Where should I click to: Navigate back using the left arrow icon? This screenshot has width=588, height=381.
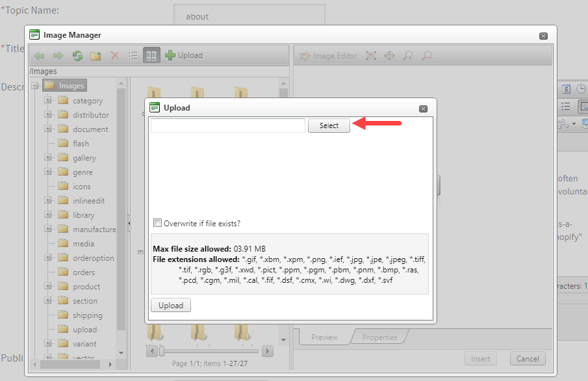[x=39, y=55]
